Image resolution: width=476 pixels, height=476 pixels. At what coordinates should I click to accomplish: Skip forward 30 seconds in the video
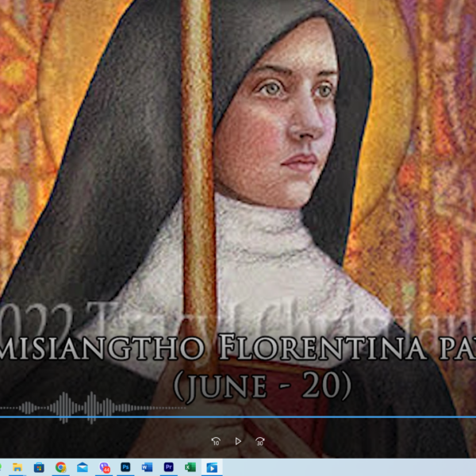260,441
